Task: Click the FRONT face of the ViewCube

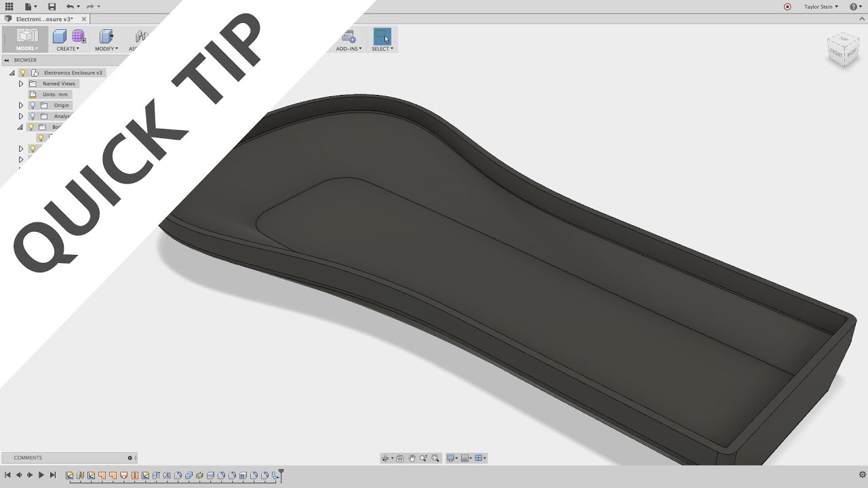Action: tap(835, 53)
